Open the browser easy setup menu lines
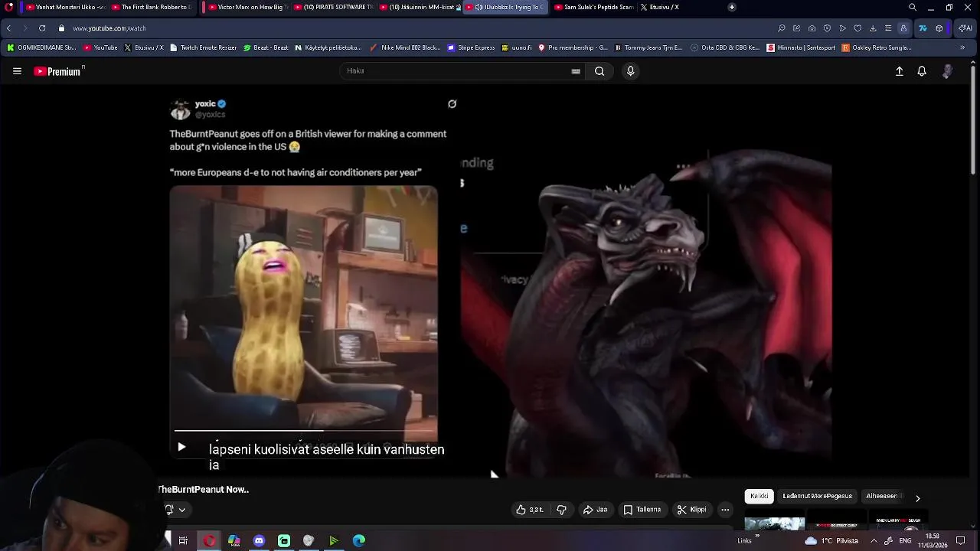The image size is (980, 551). point(888,28)
